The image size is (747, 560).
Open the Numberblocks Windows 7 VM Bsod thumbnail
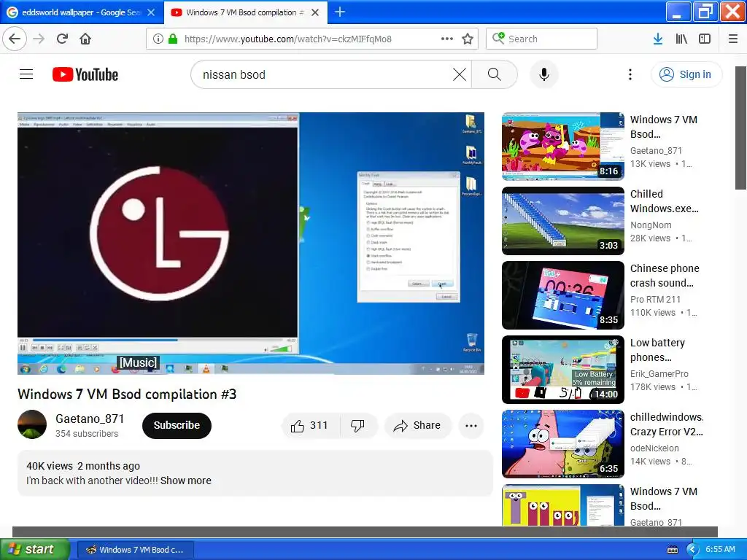pos(562,505)
